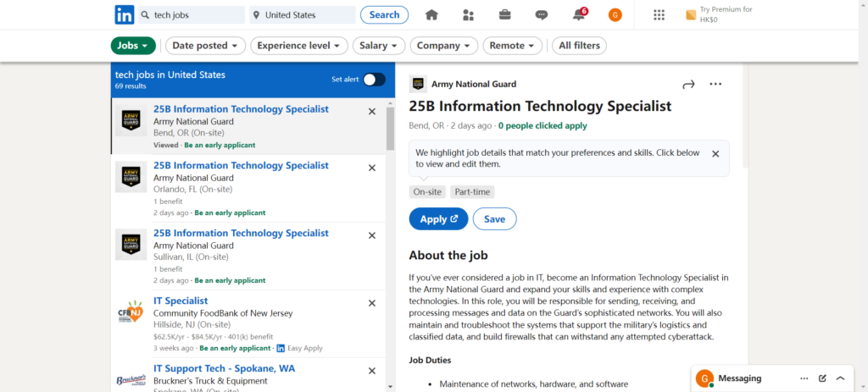Compose new message icon in Messaging bar

click(x=822, y=378)
